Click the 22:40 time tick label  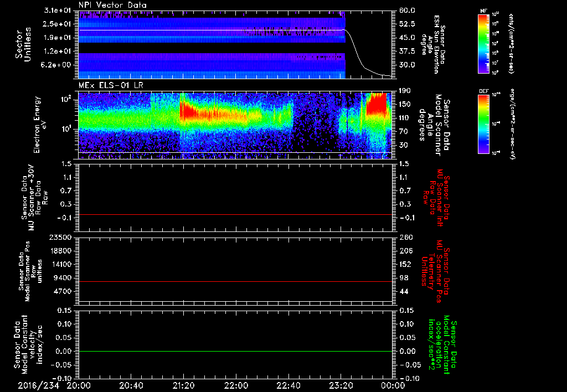288,386
